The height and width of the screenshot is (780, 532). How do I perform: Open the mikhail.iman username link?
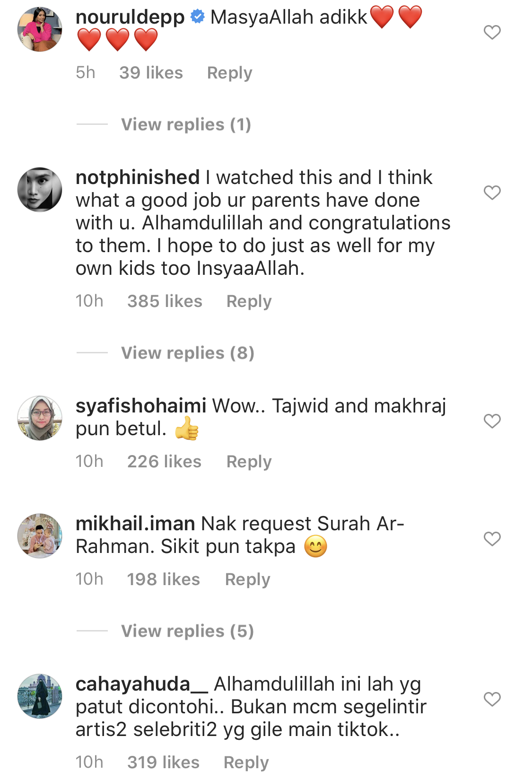pos(135,524)
